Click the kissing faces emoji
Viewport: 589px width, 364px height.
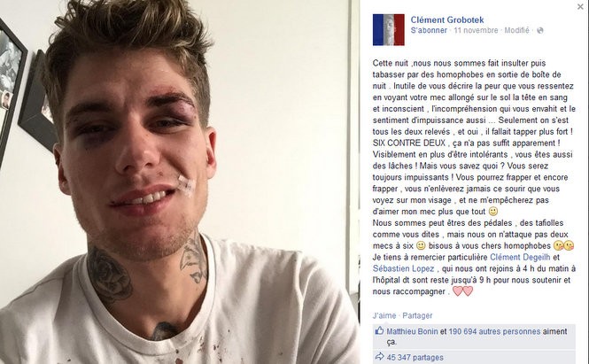pyautogui.click(x=563, y=245)
